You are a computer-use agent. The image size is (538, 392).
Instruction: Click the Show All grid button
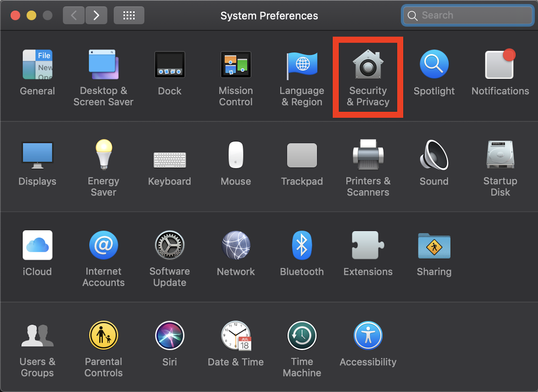[129, 15]
